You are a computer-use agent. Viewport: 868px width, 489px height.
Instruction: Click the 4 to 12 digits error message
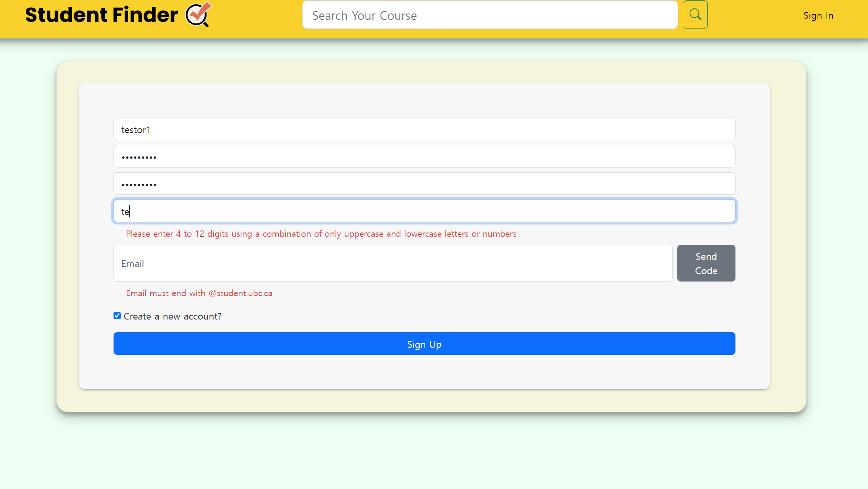(321, 234)
